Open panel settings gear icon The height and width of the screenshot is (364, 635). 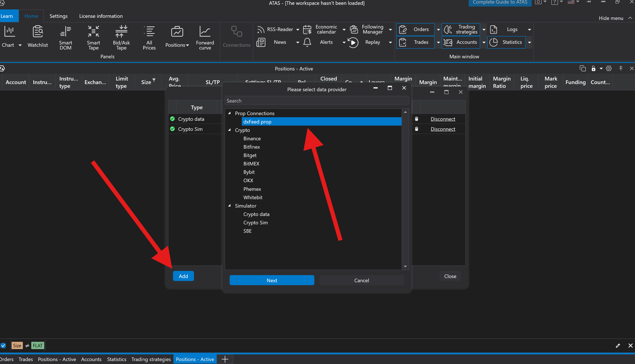tap(609, 69)
